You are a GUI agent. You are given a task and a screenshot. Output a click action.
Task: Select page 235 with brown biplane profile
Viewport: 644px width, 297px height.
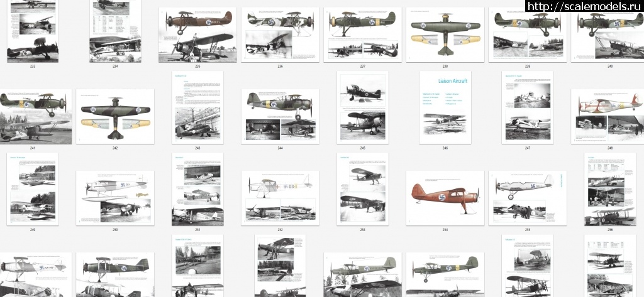(197, 35)
